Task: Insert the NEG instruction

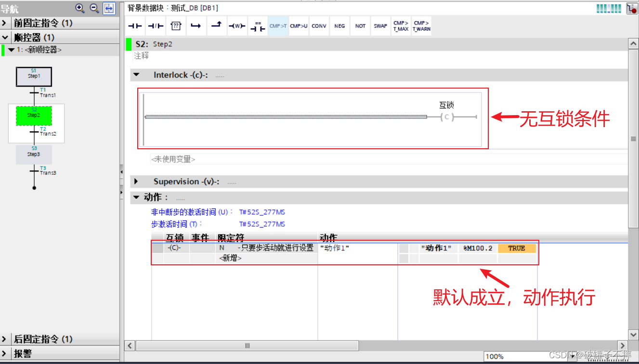Action: coord(339,26)
